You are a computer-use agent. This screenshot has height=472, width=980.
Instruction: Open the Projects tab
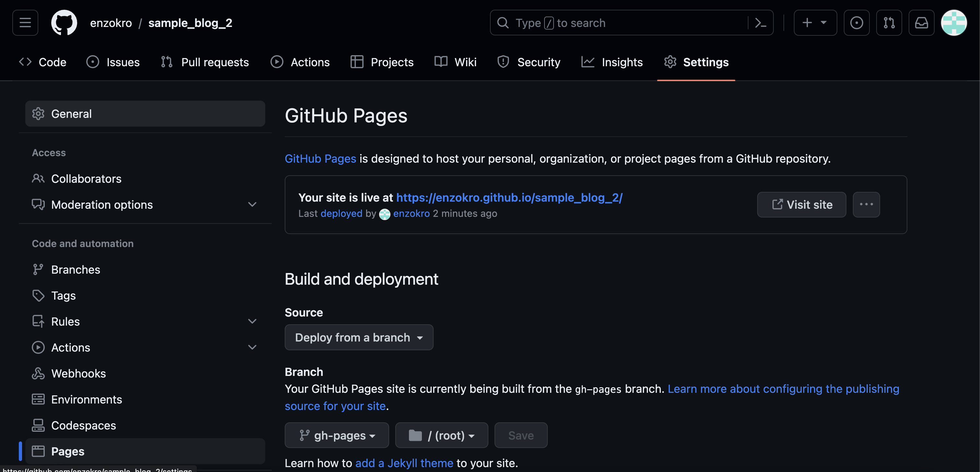click(382, 62)
